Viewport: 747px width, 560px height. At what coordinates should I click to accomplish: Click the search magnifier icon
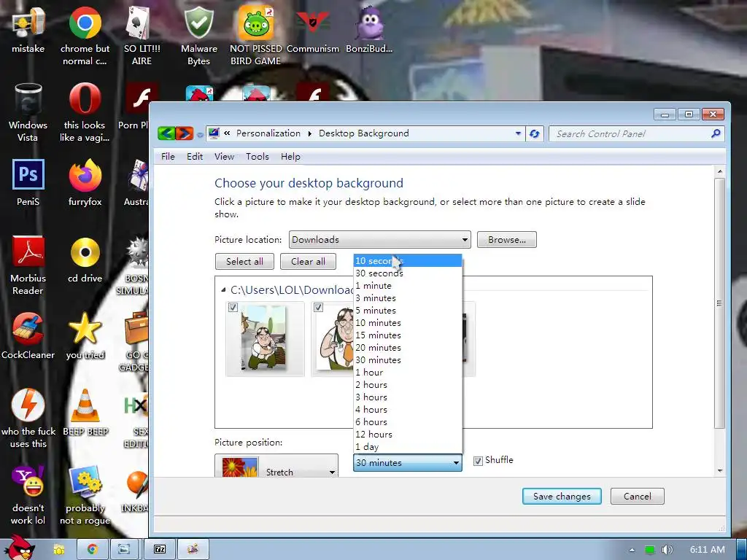coord(715,134)
